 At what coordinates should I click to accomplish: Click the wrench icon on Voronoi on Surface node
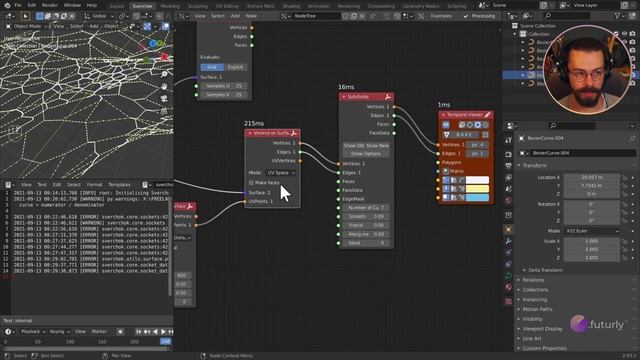coord(293,133)
